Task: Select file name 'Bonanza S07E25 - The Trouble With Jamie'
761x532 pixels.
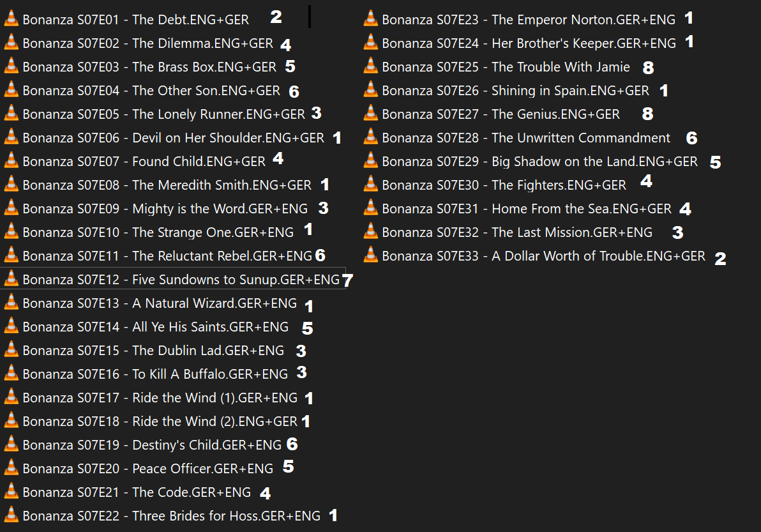Action: (x=506, y=67)
